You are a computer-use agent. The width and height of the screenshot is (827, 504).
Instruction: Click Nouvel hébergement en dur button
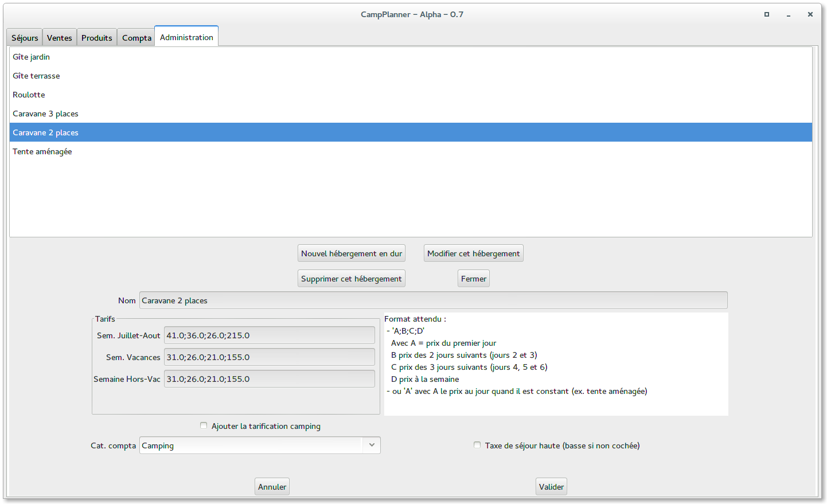click(x=352, y=253)
